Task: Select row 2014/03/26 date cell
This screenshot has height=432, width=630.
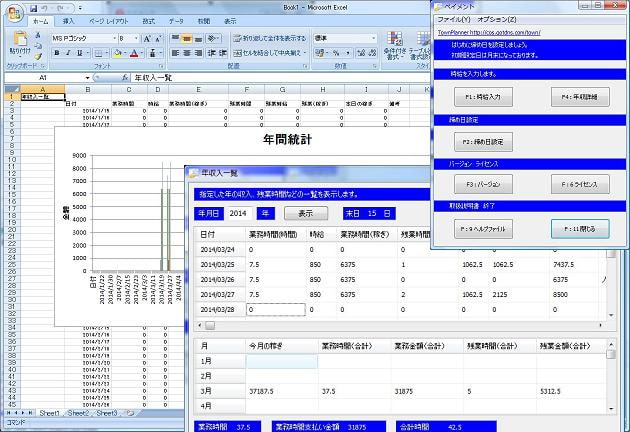Action: tap(219, 280)
